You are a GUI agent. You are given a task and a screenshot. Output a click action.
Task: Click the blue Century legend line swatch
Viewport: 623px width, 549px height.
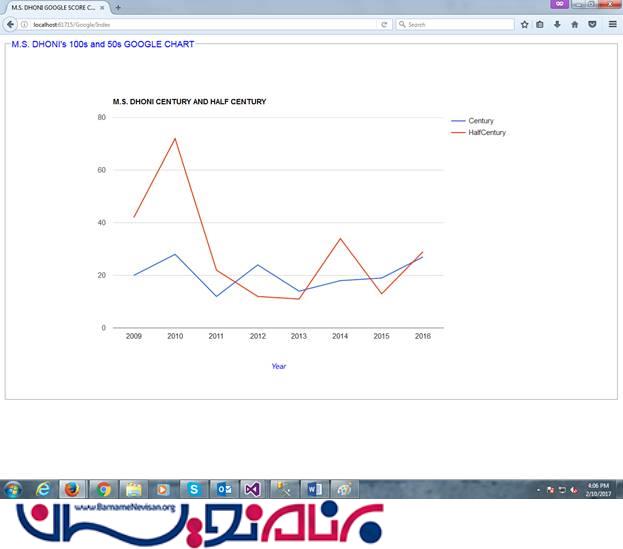[x=458, y=121]
